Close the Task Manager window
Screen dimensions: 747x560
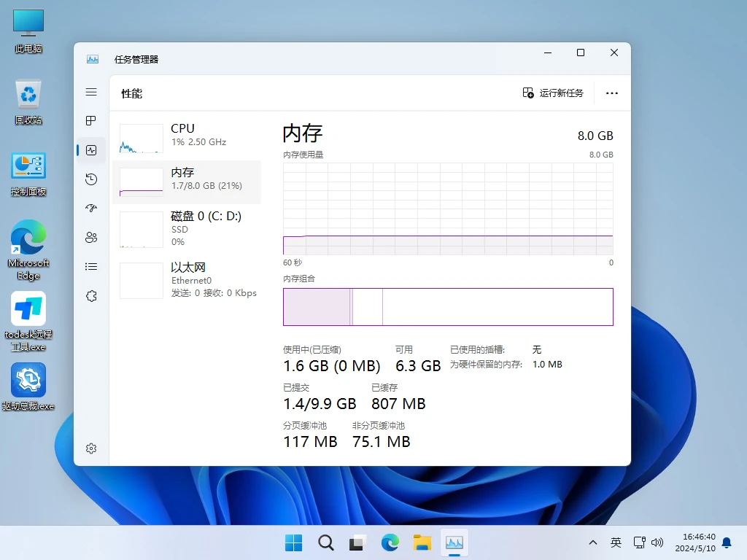614,52
